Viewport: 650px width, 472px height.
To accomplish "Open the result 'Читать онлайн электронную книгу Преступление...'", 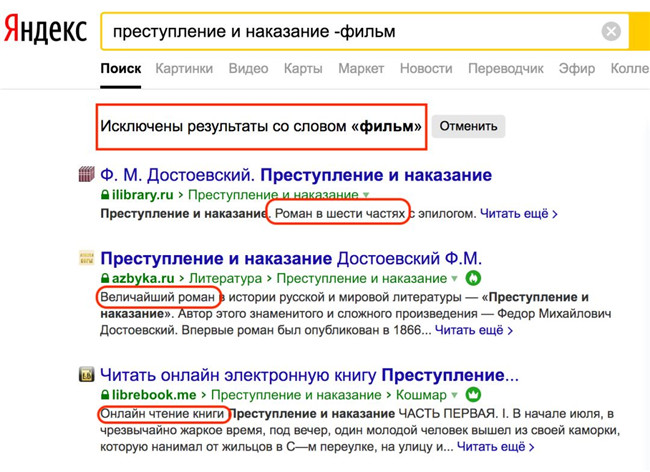I will click(309, 375).
